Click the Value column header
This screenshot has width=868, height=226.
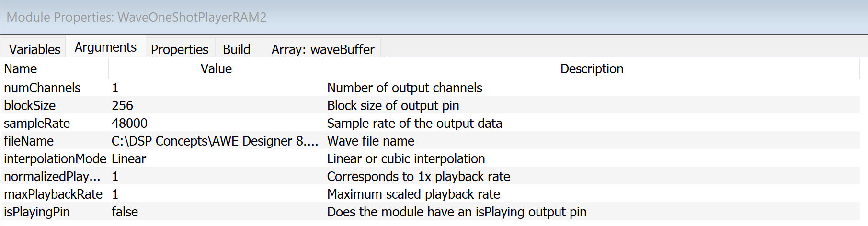(216, 69)
